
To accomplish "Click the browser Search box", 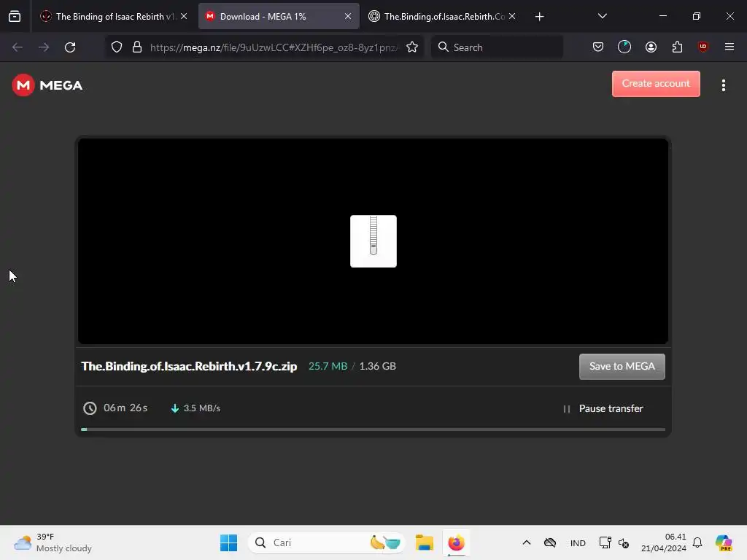I will click(497, 47).
